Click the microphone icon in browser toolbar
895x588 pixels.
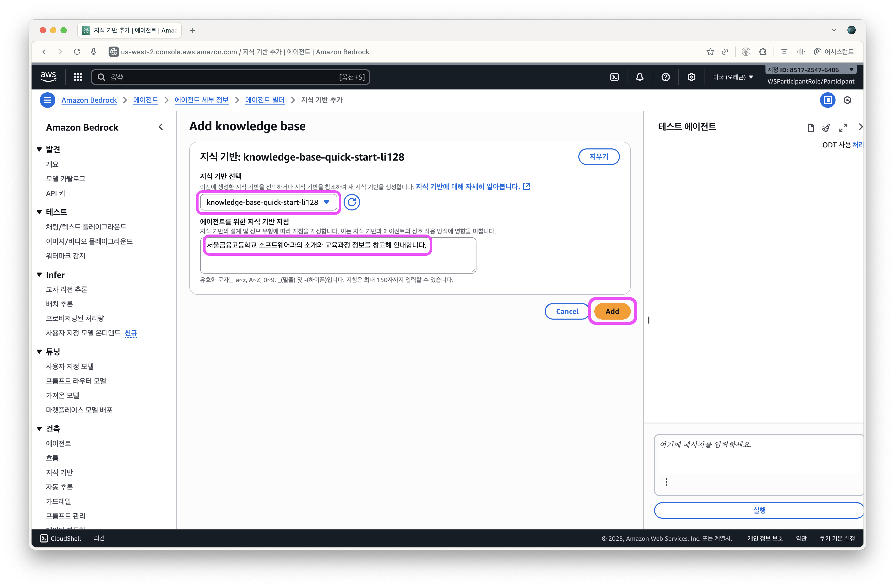click(94, 52)
